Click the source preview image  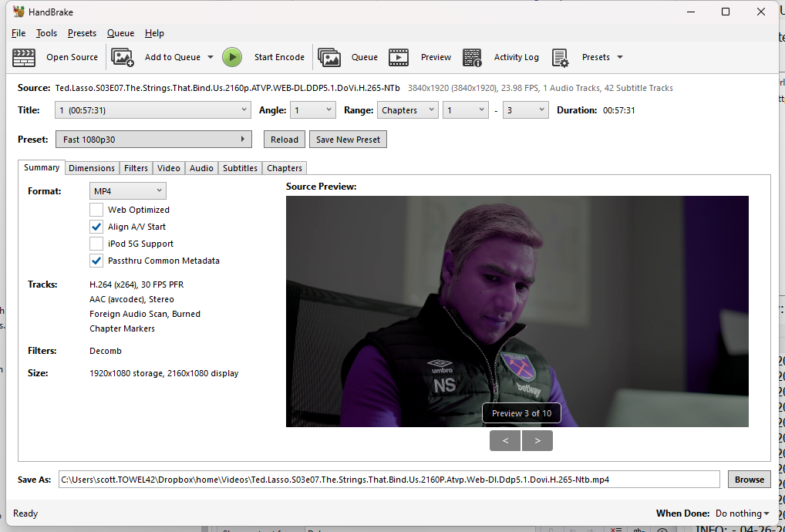pyautogui.click(x=517, y=311)
